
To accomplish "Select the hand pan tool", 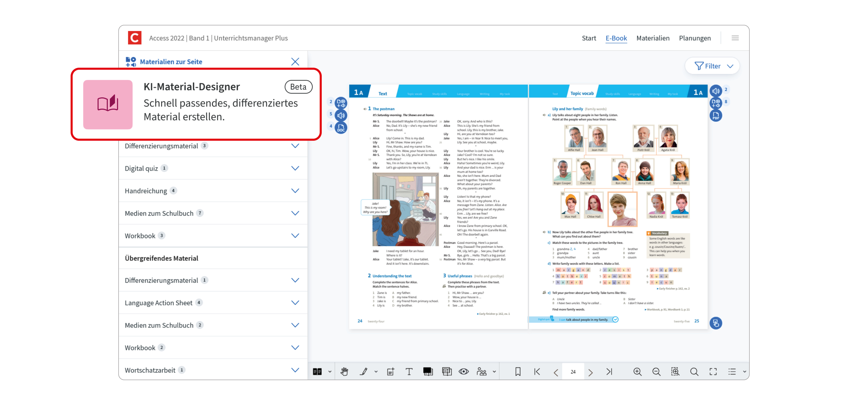I will (344, 371).
